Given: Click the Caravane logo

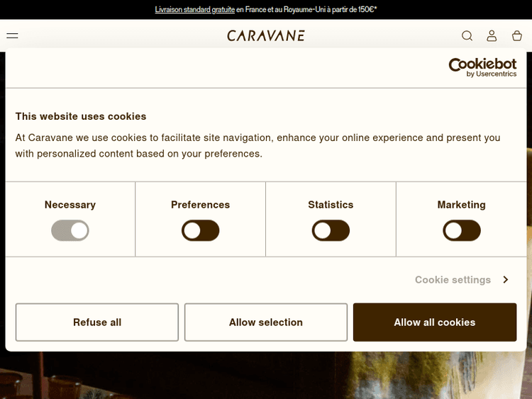Looking at the screenshot, I should 266,35.
